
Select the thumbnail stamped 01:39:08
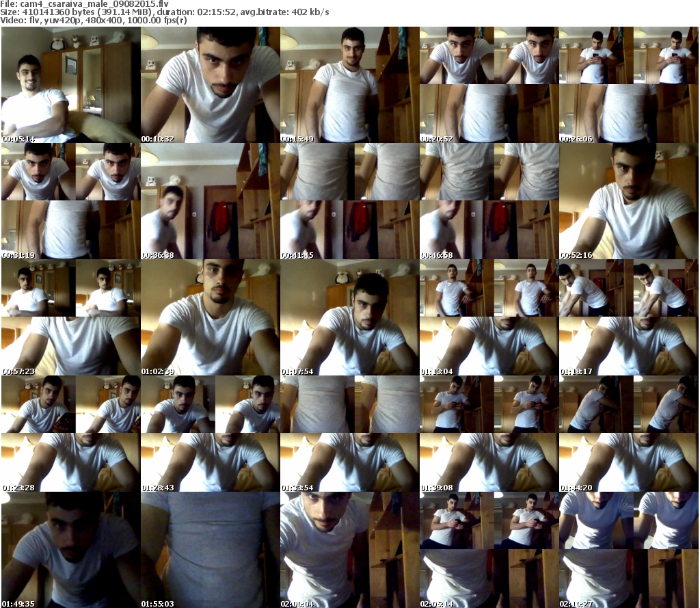pos(489,434)
